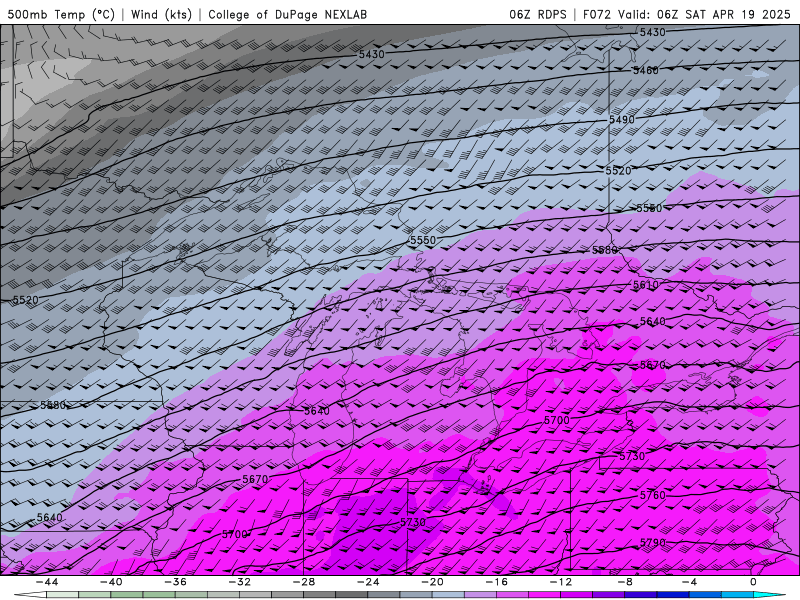Select the -36 color scale label
This screenshot has width=800, height=600.
(175, 582)
